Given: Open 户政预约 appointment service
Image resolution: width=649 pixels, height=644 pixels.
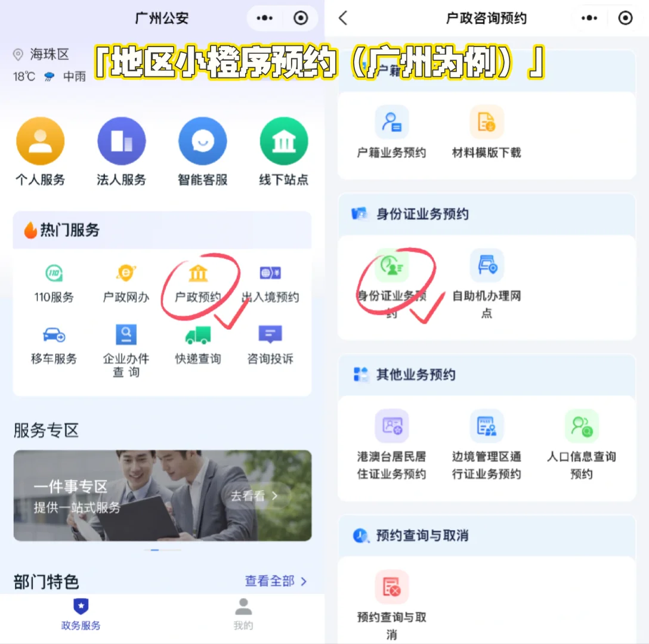Looking at the screenshot, I should (198, 283).
